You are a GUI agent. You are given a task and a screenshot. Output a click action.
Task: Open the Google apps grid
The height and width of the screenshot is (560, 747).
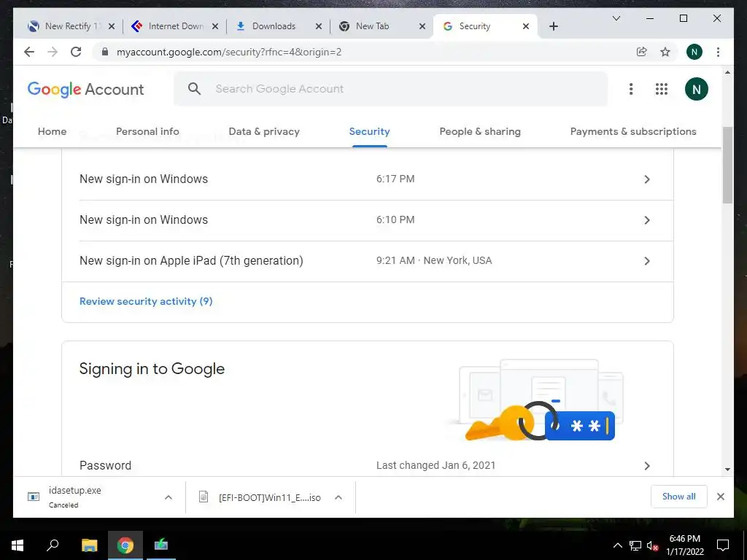click(x=661, y=89)
